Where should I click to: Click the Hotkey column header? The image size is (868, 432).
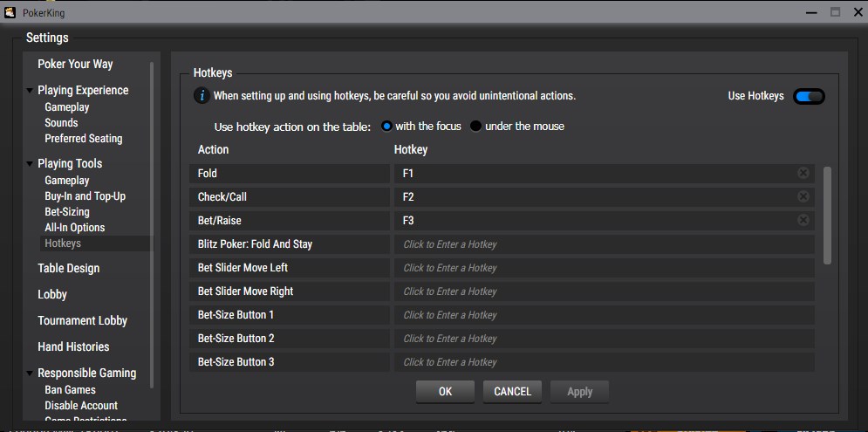(411, 149)
